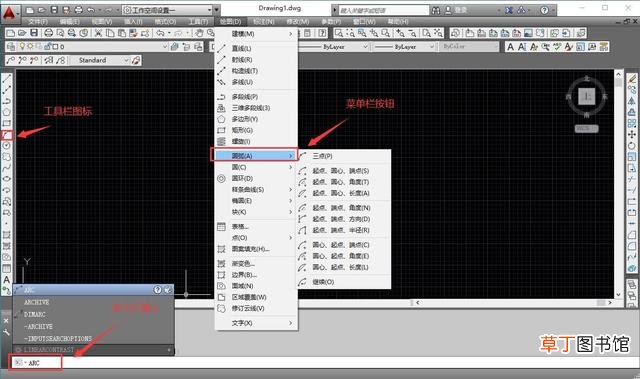Click the search keyword input field
This screenshot has height=379, width=640.
[x=384, y=10]
